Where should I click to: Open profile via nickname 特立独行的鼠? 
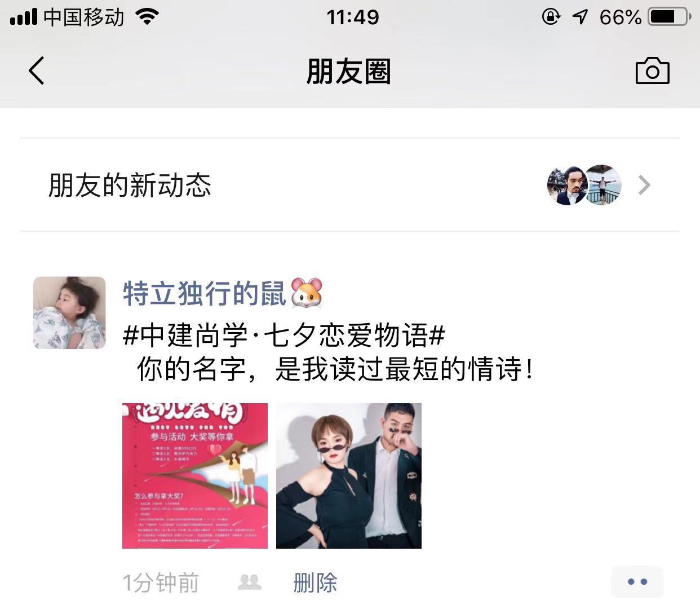(205, 294)
